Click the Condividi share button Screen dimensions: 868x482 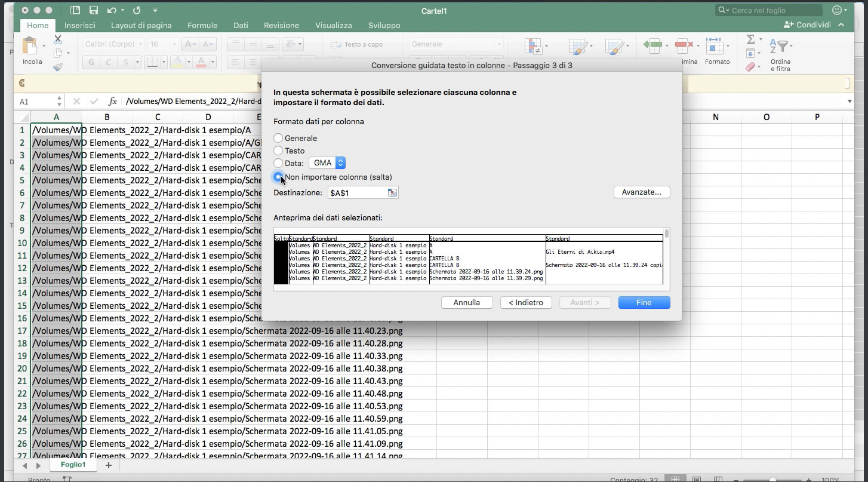807,25
